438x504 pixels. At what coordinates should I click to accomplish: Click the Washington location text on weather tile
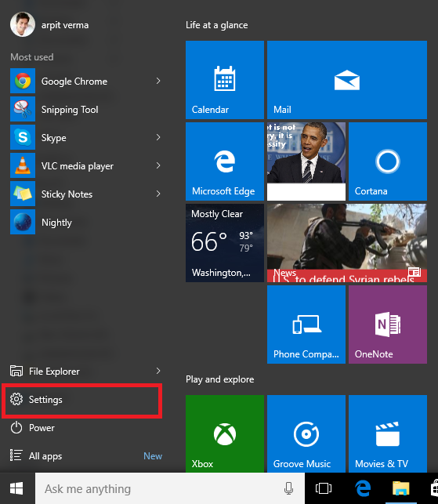221,273
